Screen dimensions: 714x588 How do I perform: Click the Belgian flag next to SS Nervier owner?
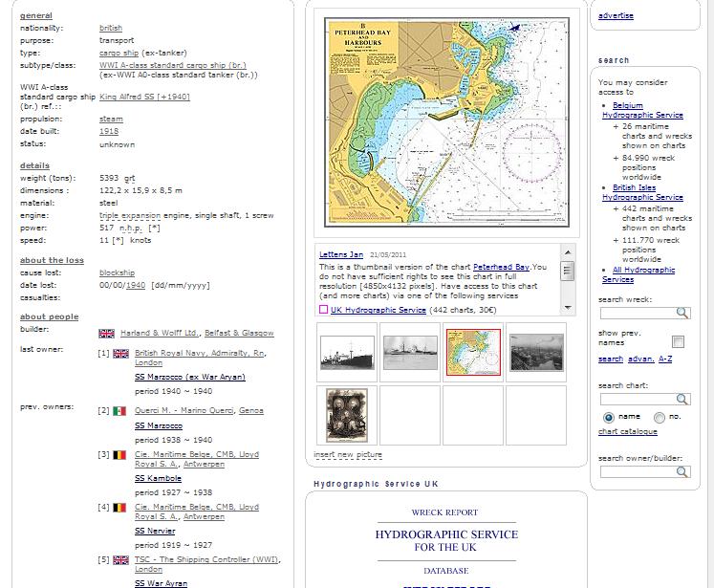pyautogui.click(x=119, y=507)
